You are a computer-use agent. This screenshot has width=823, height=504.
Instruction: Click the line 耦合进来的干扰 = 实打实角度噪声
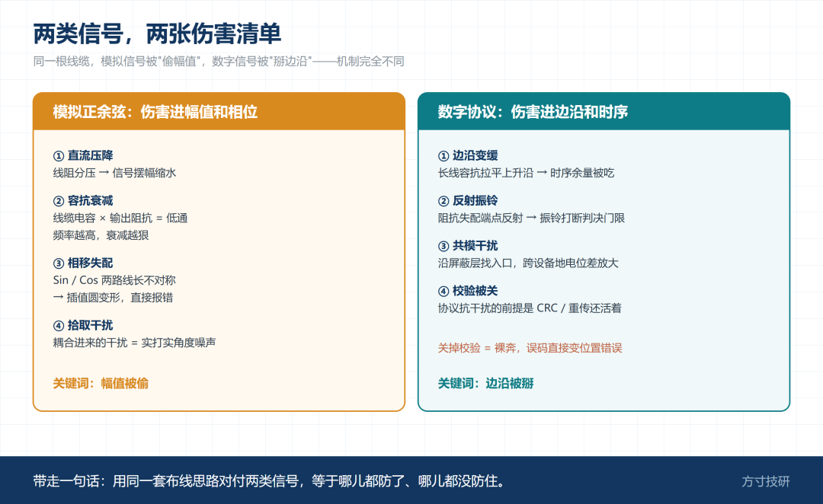click(134, 343)
